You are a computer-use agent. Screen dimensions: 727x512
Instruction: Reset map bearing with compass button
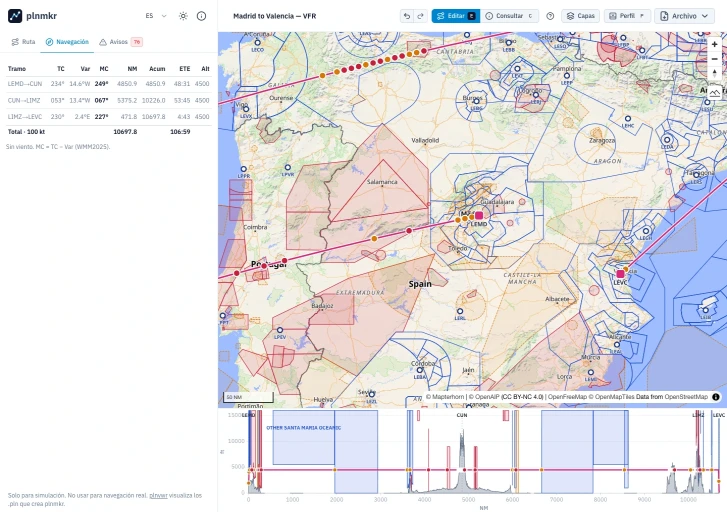click(714, 73)
